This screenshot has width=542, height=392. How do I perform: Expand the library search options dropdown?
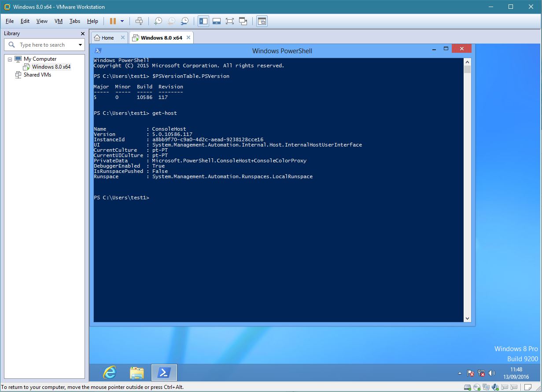80,45
